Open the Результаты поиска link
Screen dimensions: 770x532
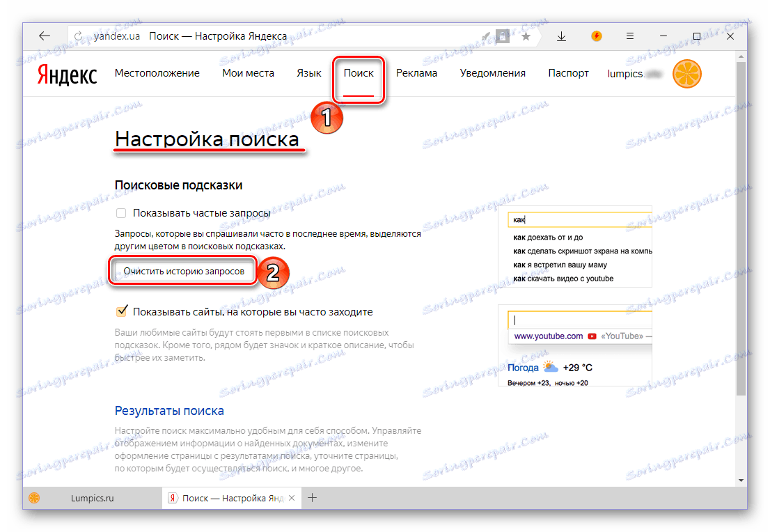click(x=169, y=411)
